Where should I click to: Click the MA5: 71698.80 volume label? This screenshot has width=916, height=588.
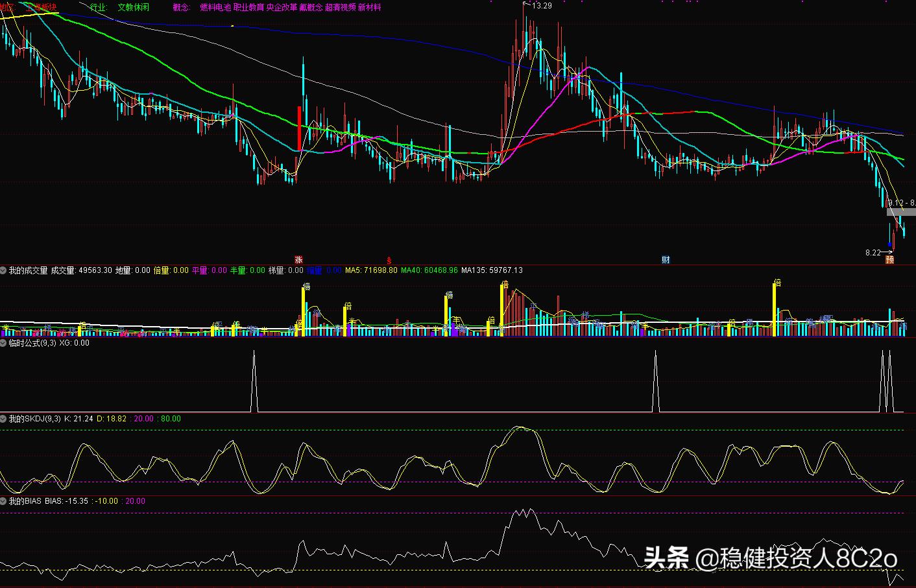click(x=371, y=270)
